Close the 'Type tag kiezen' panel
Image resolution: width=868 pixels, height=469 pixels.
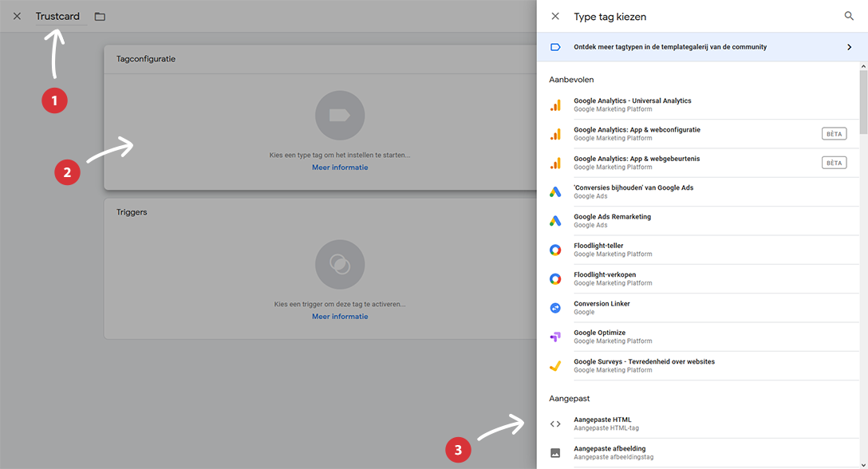point(555,16)
